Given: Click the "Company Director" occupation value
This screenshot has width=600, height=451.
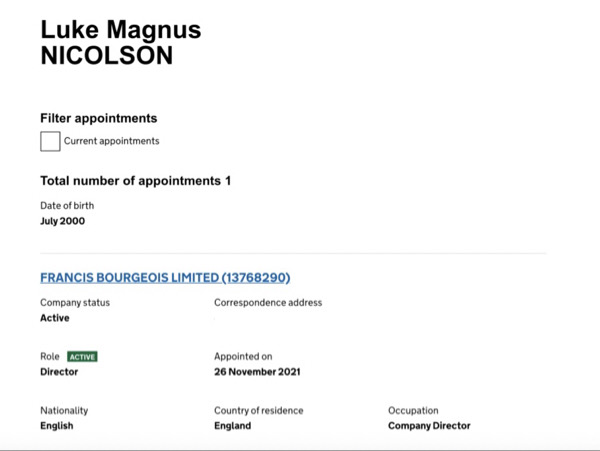Looking at the screenshot, I should [x=429, y=426].
